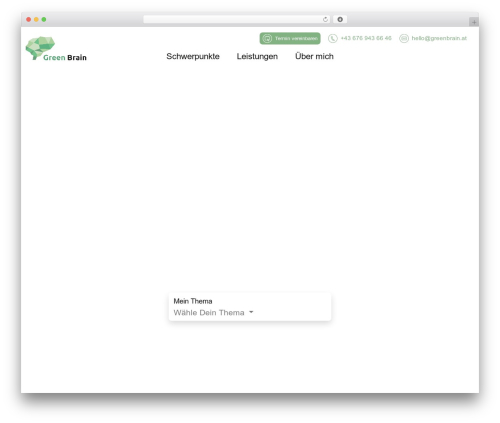The width and height of the screenshot is (500, 423).
Task: Reload the page using the refresh icon
Action: [325, 20]
